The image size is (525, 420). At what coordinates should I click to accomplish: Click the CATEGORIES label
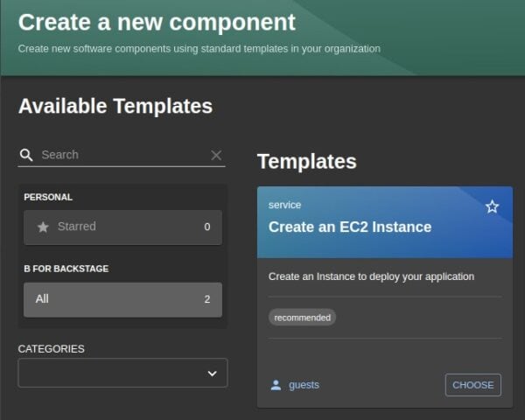click(52, 349)
